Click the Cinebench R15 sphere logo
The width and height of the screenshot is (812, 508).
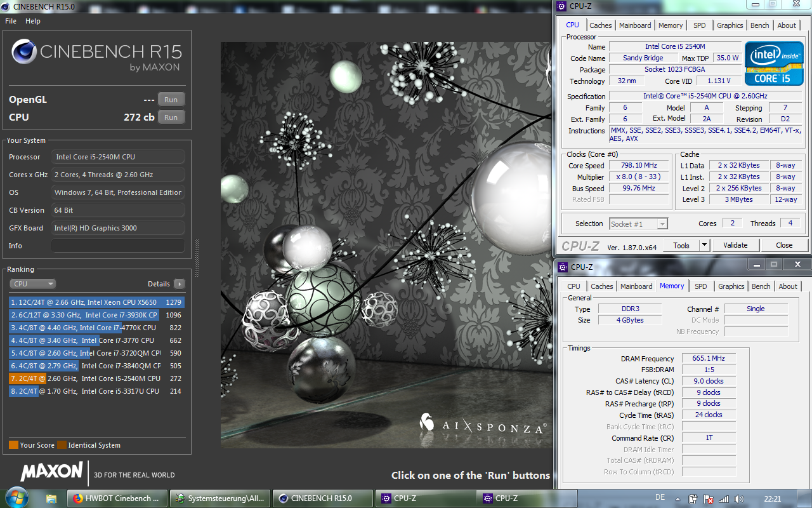(x=23, y=52)
